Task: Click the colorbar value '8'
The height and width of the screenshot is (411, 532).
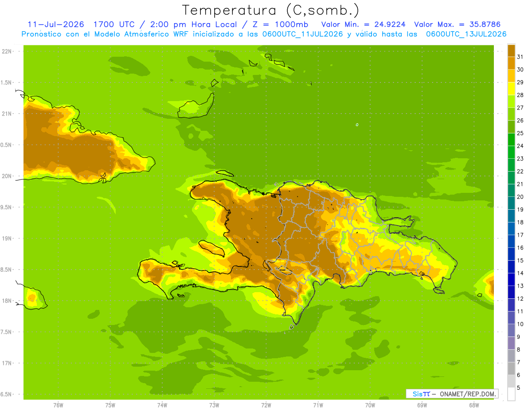Action: (x=518, y=349)
